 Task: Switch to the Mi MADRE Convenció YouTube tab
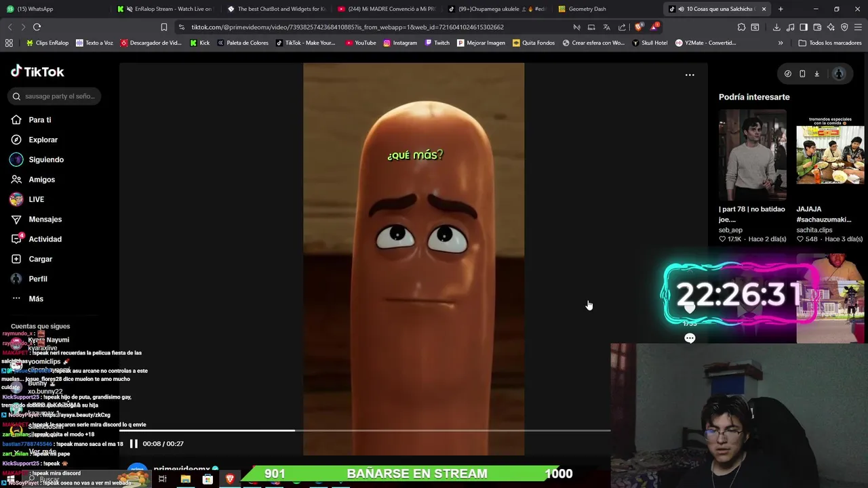[387, 9]
